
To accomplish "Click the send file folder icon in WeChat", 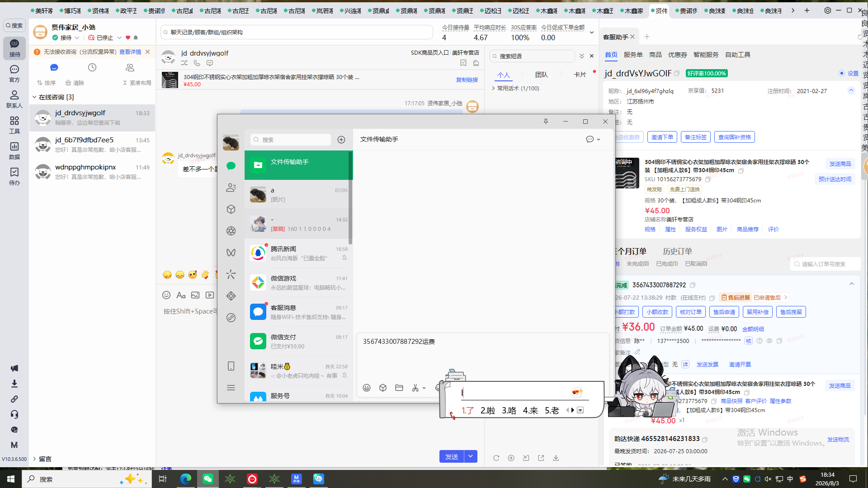I will (x=399, y=388).
